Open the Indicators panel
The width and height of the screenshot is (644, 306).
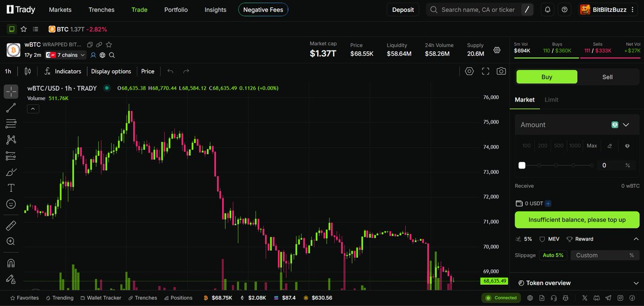click(x=63, y=71)
